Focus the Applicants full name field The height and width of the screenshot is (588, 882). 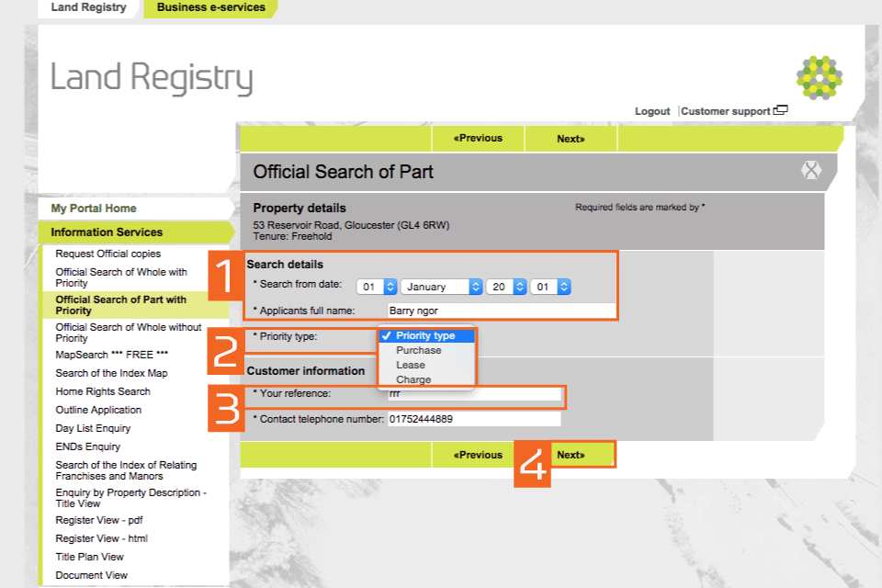[x=502, y=311]
